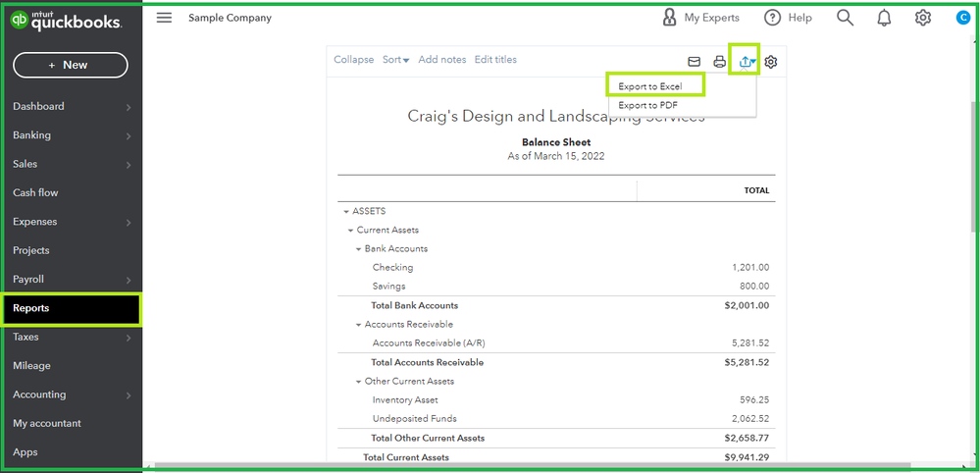The height and width of the screenshot is (473, 980).
Task: Choose Export to PDF
Action: tap(648, 105)
